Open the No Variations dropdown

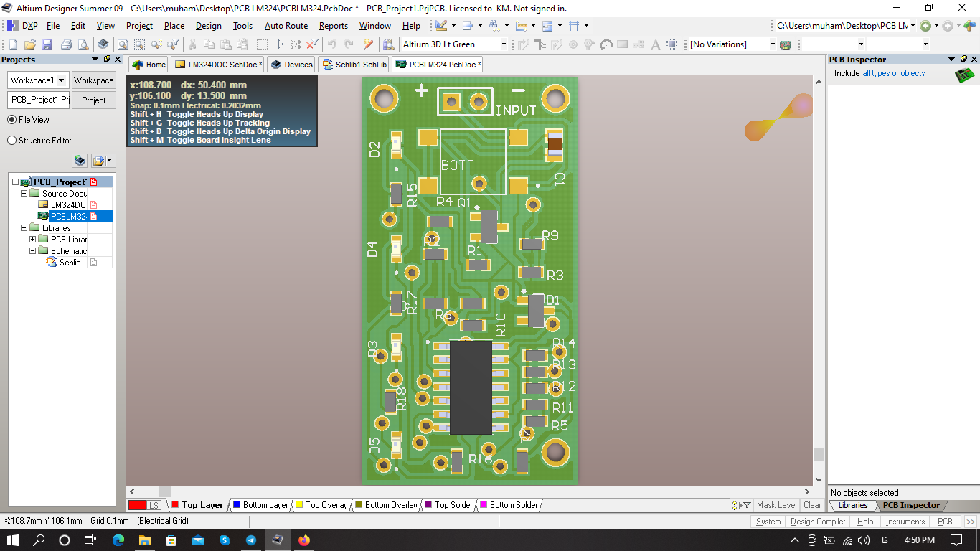point(773,44)
